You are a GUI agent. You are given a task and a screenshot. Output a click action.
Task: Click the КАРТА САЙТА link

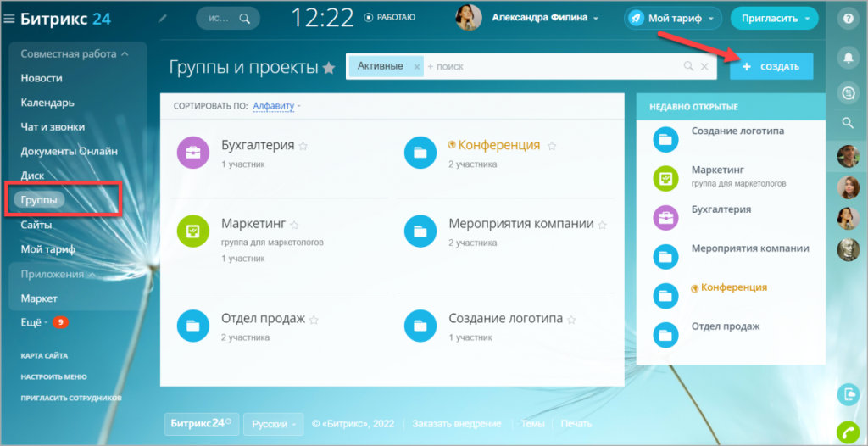point(44,355)
